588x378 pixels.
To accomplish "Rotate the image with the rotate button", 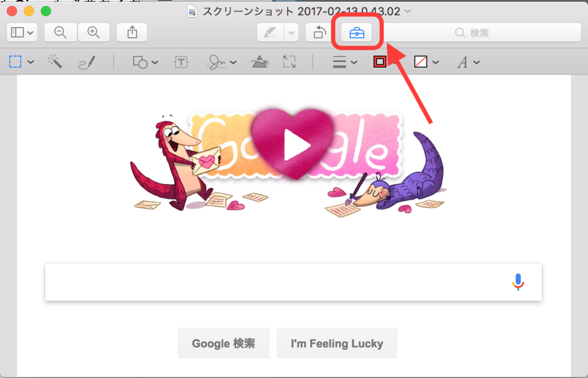I will pos(319,33).
